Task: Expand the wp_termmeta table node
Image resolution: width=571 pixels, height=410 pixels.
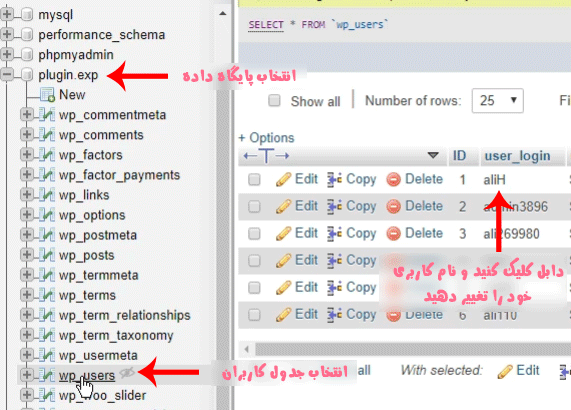Action: pos(27,275)
